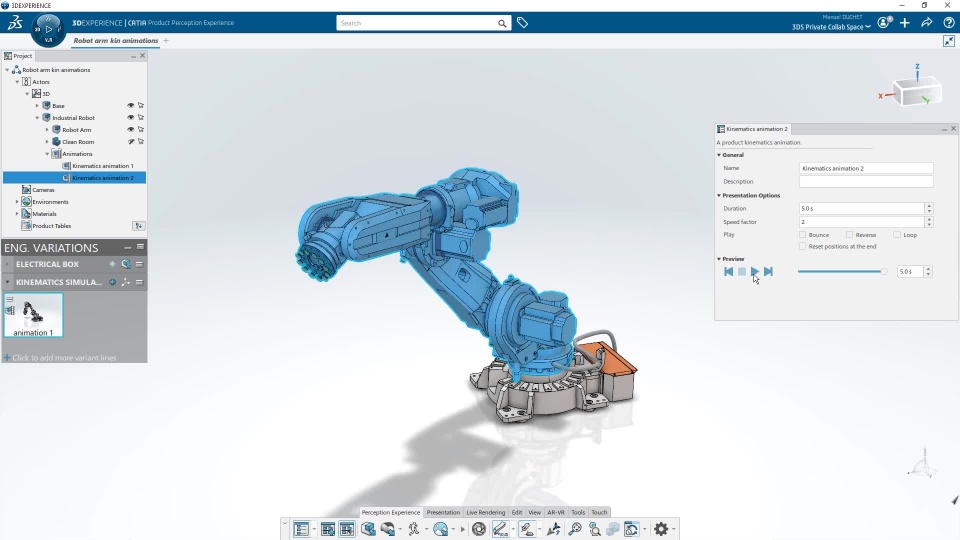
Task: Jump to animation end in preview
Action: pos(768,271)
